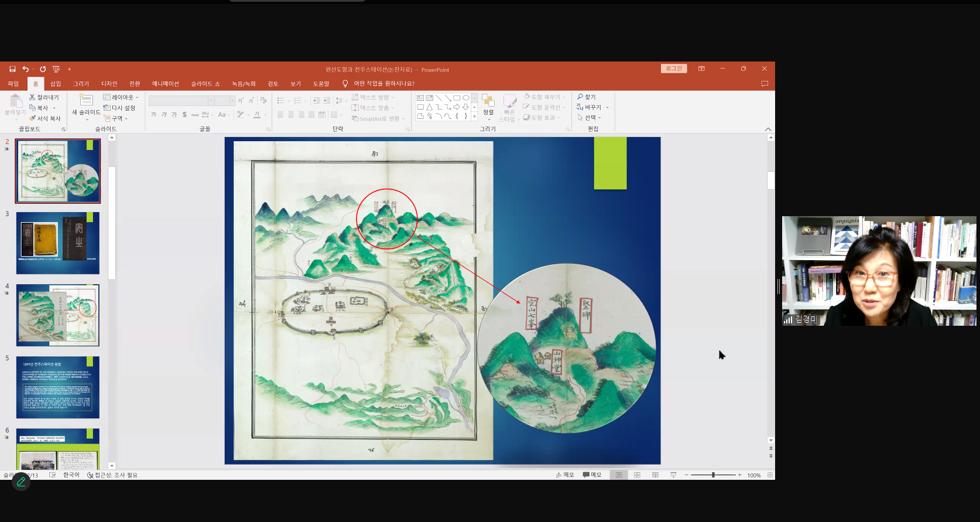980x522 pixels.
Task: Switch to the Transitions (전환) tab
Action: coord(135,84)
